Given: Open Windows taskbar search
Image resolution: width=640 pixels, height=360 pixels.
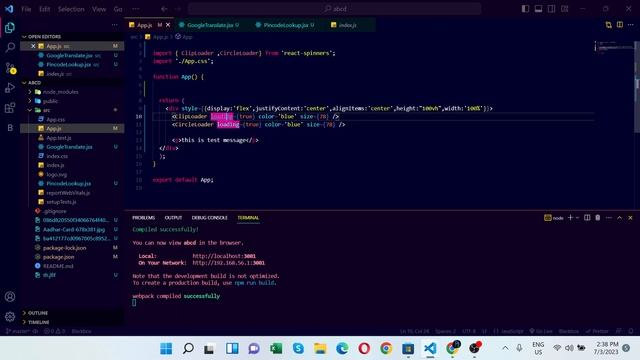Looking at the screenshot, I should [188, 348].
